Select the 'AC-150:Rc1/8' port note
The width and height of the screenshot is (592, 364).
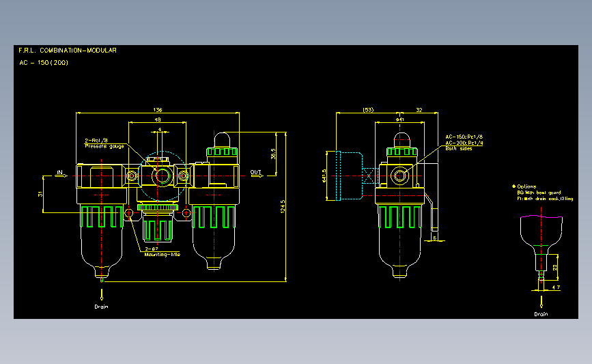[464, 137]
